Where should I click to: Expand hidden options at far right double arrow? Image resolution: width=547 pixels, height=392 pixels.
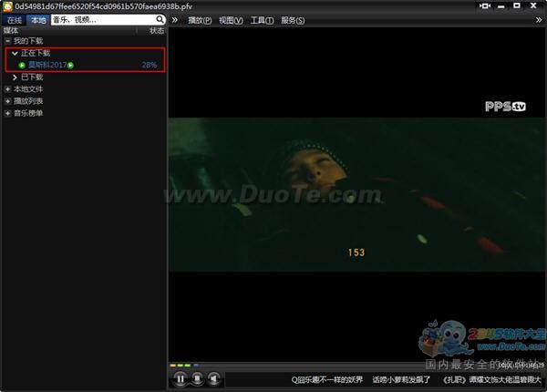point(539,20)
